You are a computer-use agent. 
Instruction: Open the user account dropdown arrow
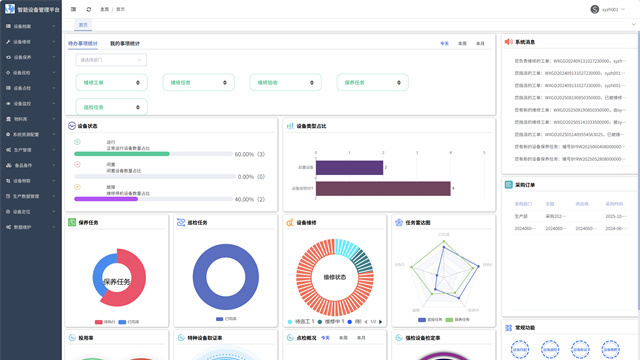coord(623,9)
